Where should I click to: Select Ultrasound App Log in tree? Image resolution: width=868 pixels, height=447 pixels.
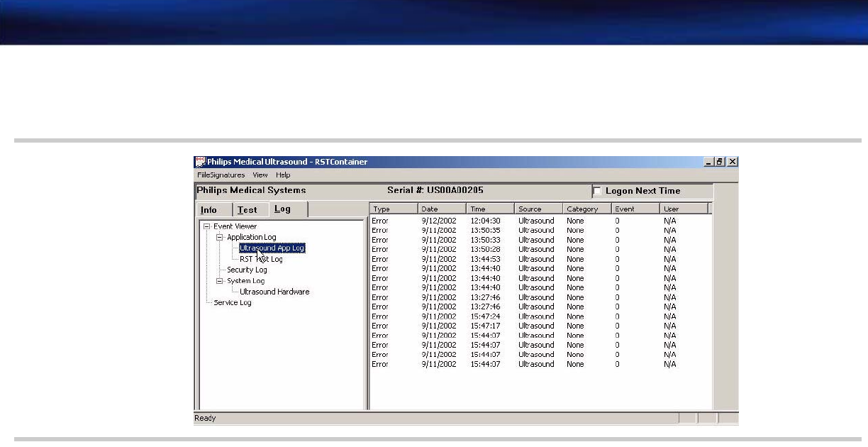272,248
